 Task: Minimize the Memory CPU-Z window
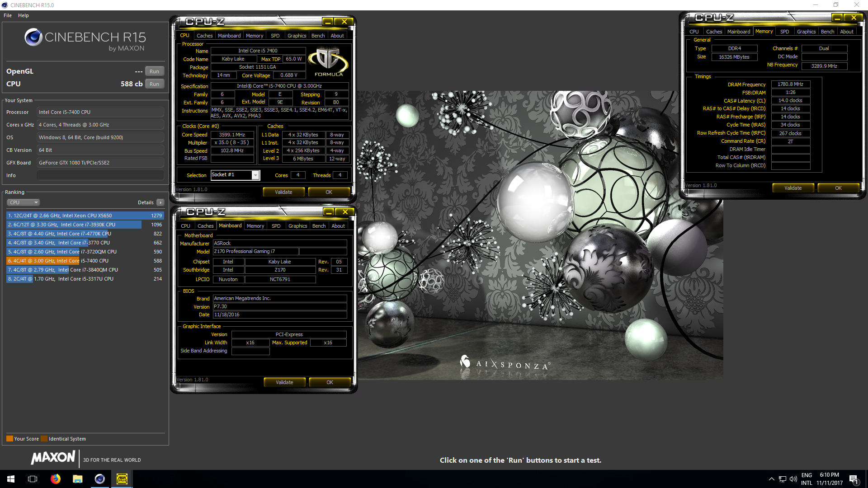[x=837, y=18]
